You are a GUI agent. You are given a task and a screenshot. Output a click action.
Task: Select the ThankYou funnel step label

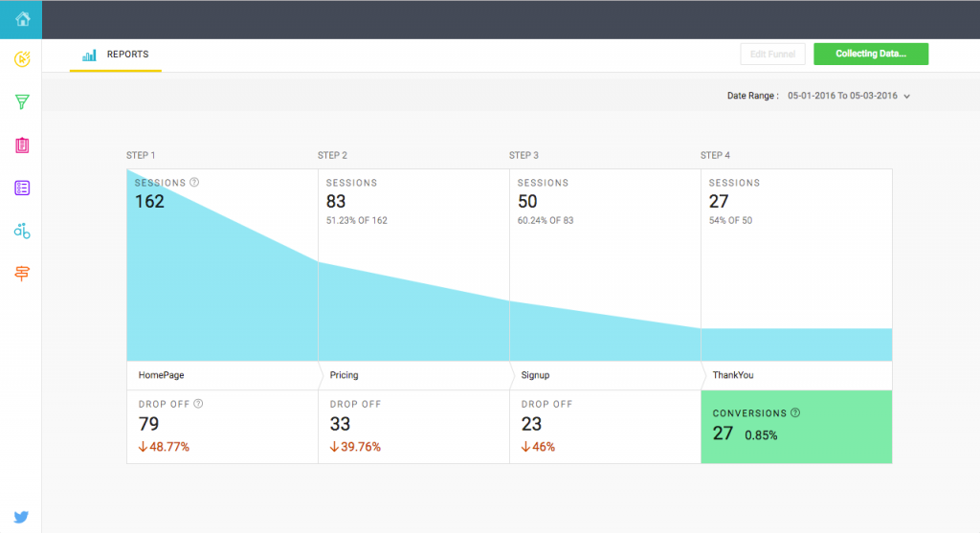pos(733,375)
